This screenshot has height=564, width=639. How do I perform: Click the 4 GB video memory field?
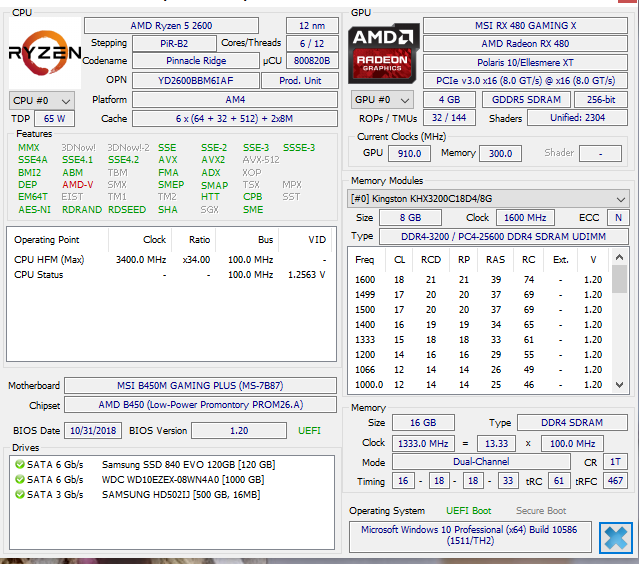(x=449, y=99)
